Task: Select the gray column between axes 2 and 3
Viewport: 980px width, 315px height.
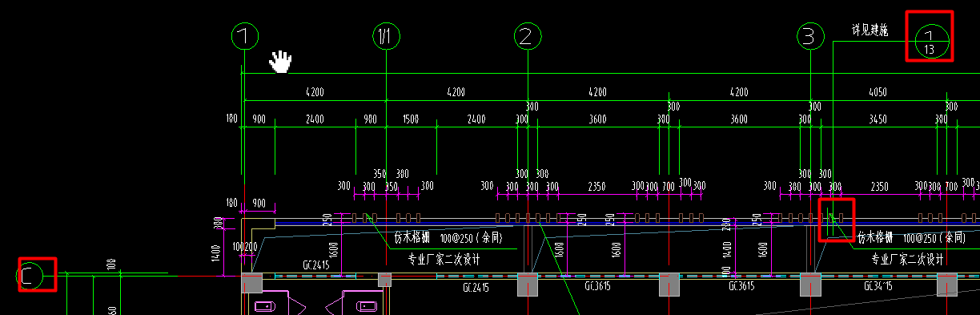Action: click(x=669, y=285)
